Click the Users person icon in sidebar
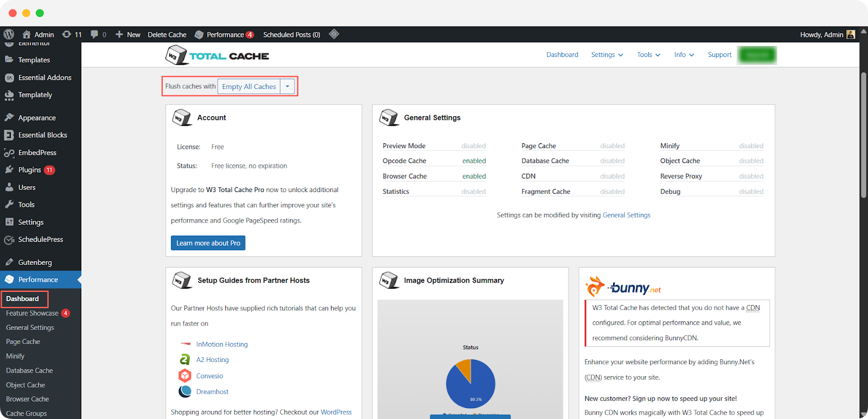The height and width of the screenshot is (419, 868). click(x=9, y=187)
